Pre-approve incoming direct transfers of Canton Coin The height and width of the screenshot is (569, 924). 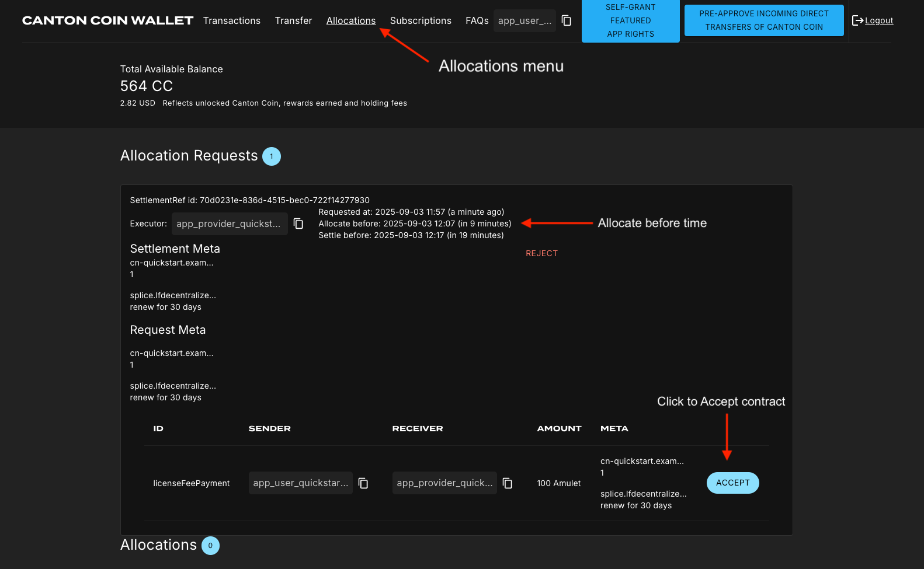pyautogui.click(x=763, y=20)
